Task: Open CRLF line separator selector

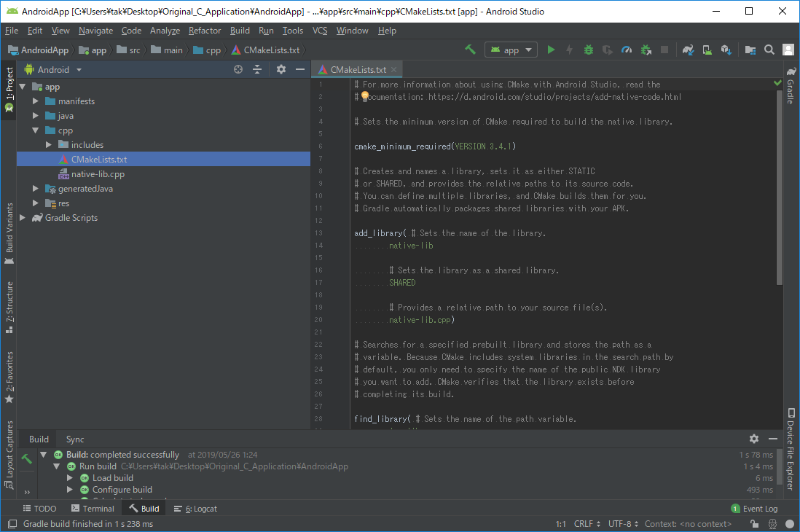Action: pyautogui.click(x=587, y=524)
